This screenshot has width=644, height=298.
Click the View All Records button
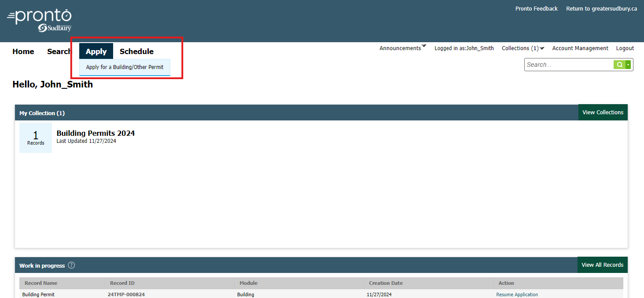(602, 265)
